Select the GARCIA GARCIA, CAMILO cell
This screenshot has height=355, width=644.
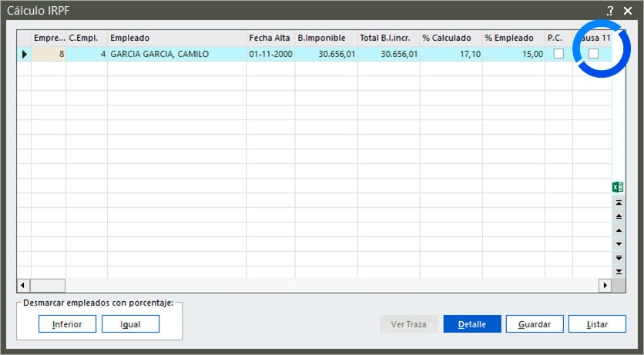pyautogui.click(x=177, y=54)
